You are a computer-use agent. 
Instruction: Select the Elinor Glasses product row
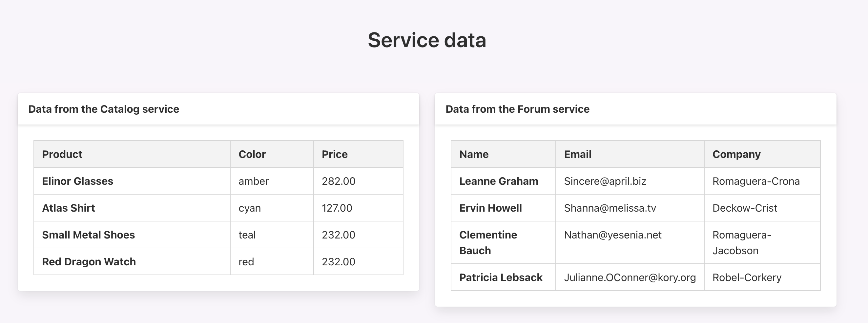(218, 181)
